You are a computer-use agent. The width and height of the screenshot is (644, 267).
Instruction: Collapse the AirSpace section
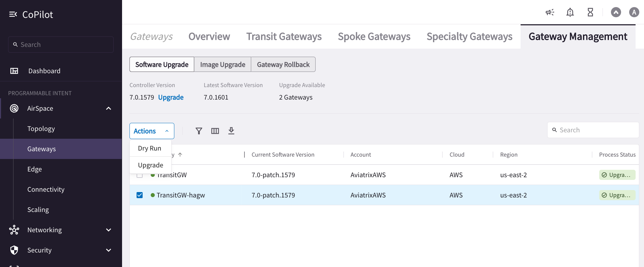pos(109,108)
